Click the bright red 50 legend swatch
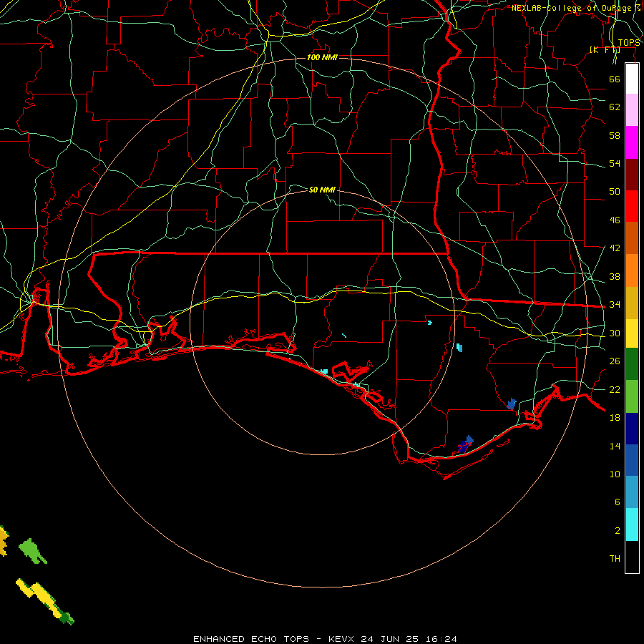 click(632, 206)
